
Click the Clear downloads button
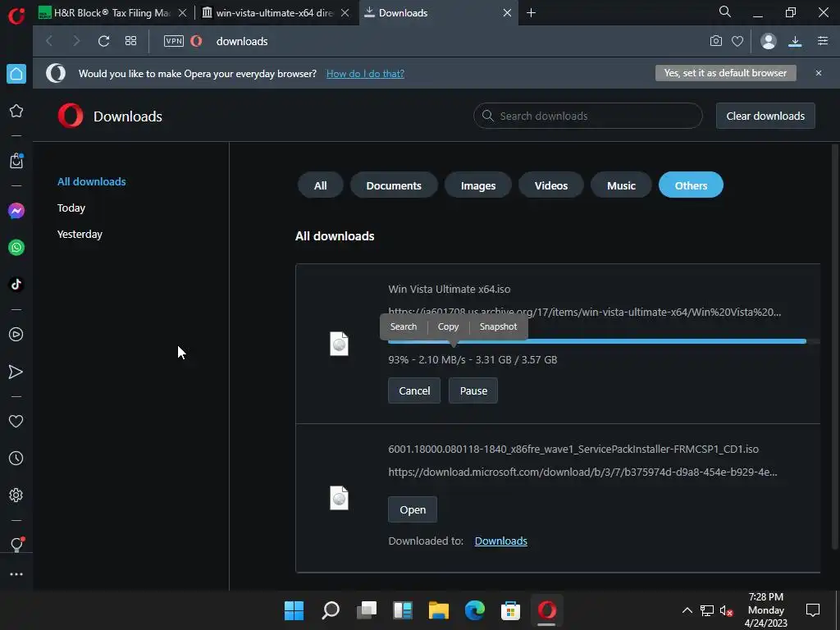coord(765,116)
